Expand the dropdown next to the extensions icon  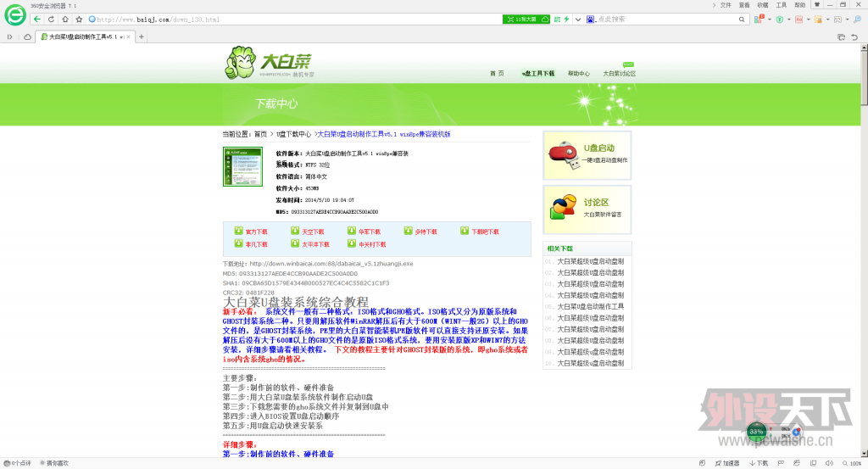pyautogui.click(x=770, y=20)
